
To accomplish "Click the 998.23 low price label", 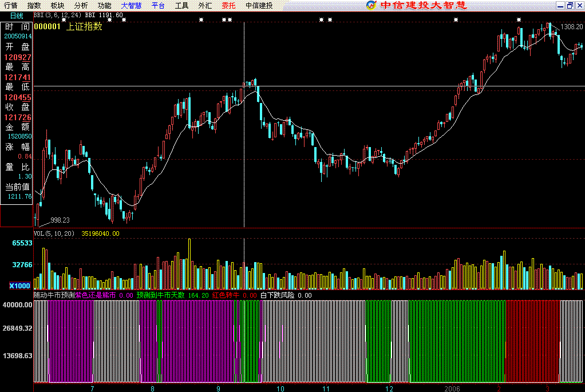I will pyautogui.click(x=60, y=220).
